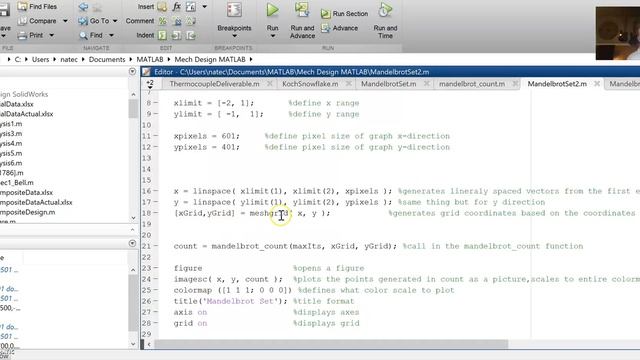Click Documents in the address path

click(107, 60)
